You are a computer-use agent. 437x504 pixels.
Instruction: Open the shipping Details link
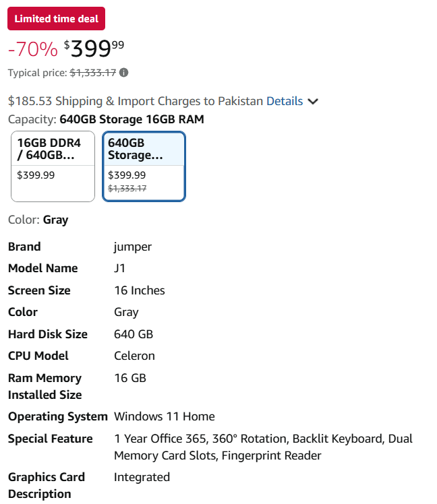285,101
